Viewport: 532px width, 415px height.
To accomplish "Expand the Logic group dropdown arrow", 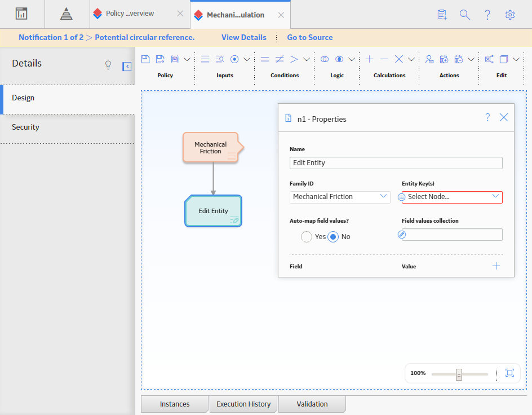I will 352,59.
